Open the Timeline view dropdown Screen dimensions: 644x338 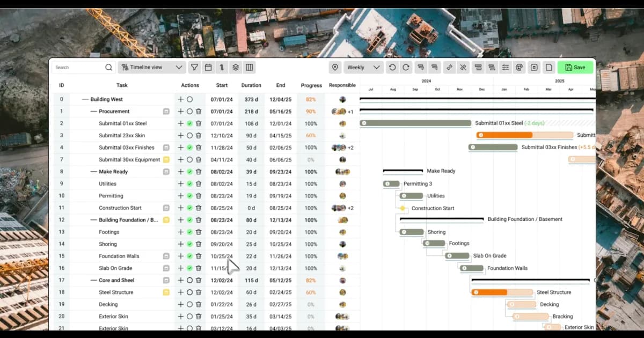pyautogui.click(x=152, y=68)
